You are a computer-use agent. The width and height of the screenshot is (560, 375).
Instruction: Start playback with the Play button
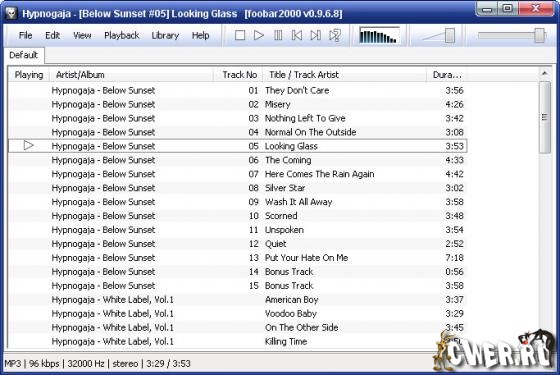click(x=259, y=35)
